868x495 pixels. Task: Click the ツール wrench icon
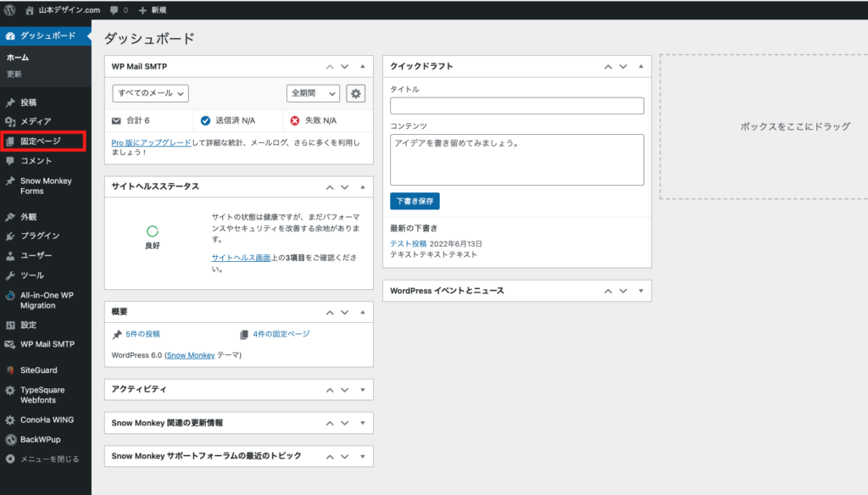coord(10,275)
